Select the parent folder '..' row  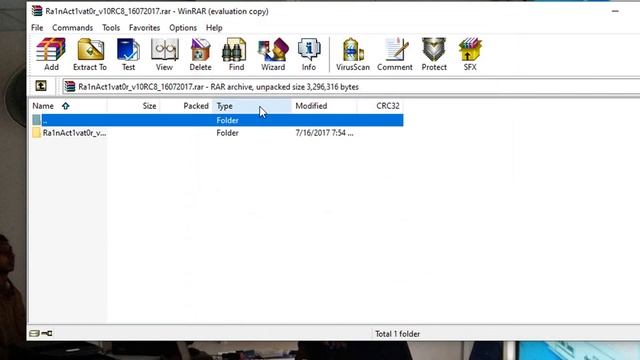coord(217,120)
